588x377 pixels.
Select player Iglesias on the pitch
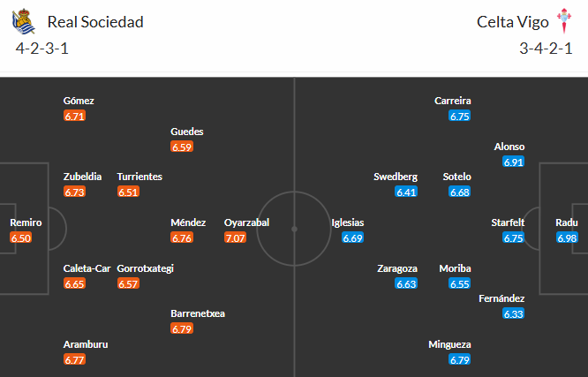click(348, 222)
